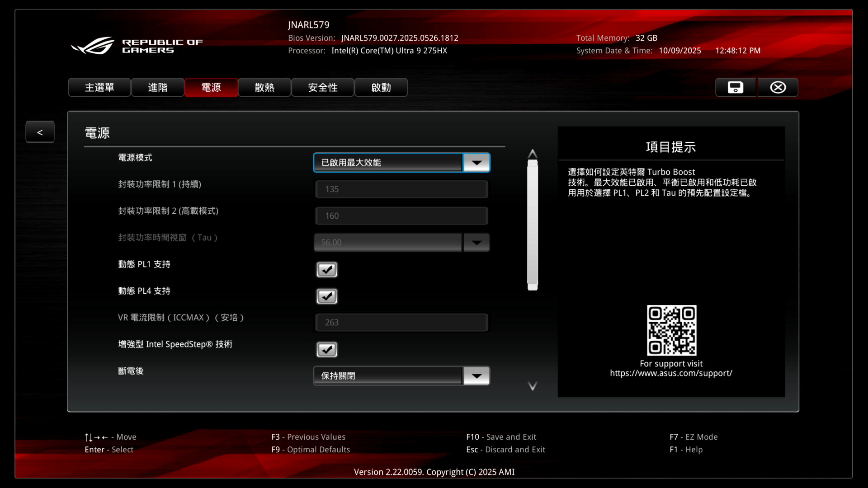Click the save floppy disk icon
Image resolution: width=868 pixels, height=488 pixels.
735,87
